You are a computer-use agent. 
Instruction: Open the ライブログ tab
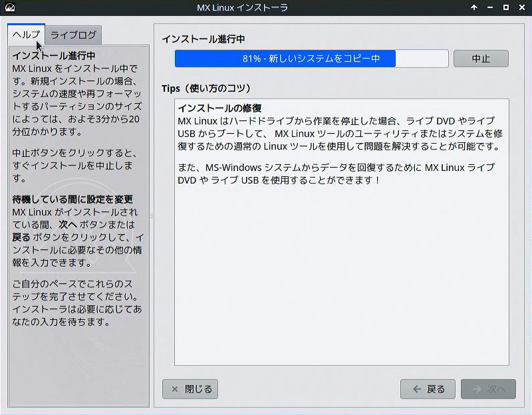pyautogui.click(x=73, y=35)
